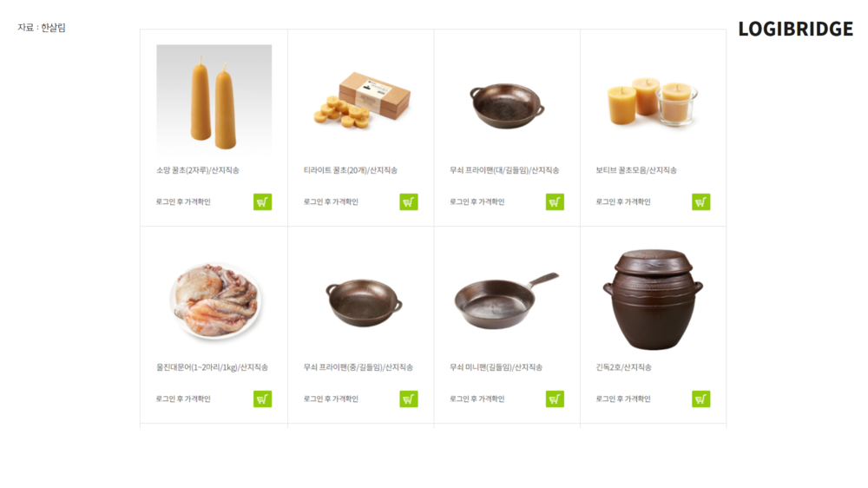Select 로그인 후 가격확인 under 무쇠 미니팬
The width and height of the screenshot is (868, 488).
[477, 399]
